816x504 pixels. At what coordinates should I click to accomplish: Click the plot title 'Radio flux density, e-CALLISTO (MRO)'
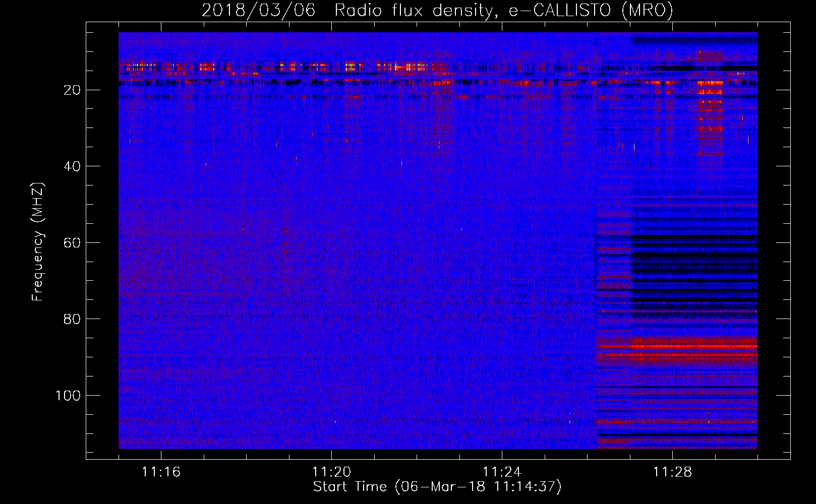[x=503, y=11]
